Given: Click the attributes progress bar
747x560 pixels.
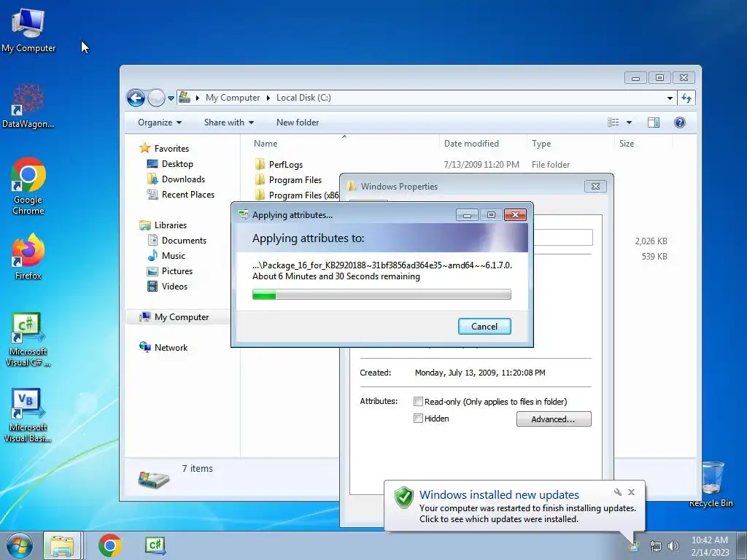Looking at the screenshot, I should click(382, 295).
